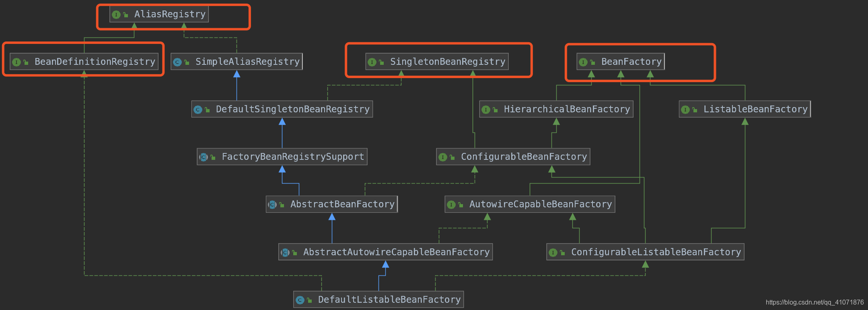Select the AbstractBeanFactory node

[x=332, y=204]
